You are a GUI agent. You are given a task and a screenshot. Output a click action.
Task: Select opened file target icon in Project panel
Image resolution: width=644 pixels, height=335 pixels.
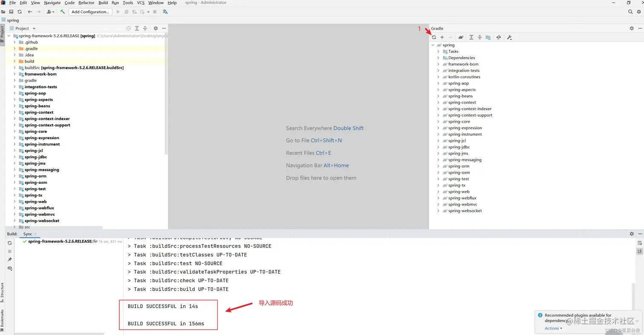[129, 29]
